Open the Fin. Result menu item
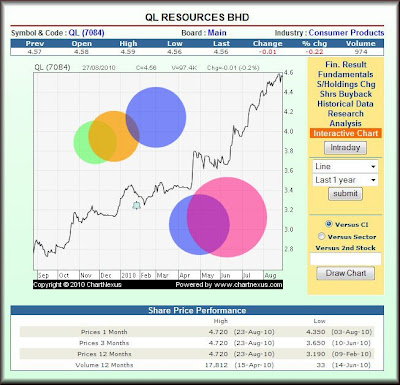Image resolution: width=400 pixels, height=385 pixels. click(x=346, y=65)
